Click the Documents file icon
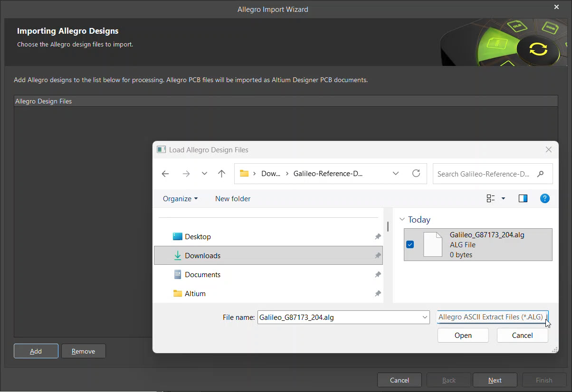Screen dimensions: 572x392 pyautogui.click(x=178, y=274)
